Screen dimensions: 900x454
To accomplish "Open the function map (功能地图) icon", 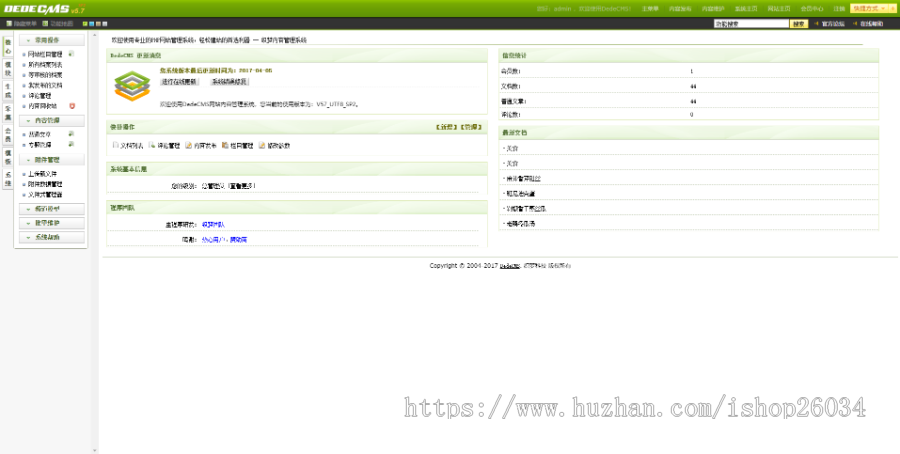I will 45,24.
